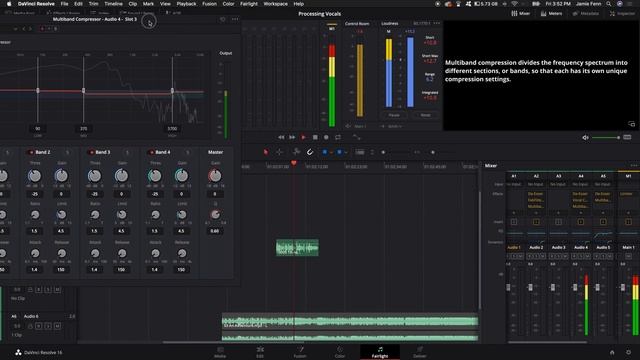Open the Loudness panel three-dot options menu
Image resolution: width=640 pixels, height=360 pixels.
pos(437,23)
